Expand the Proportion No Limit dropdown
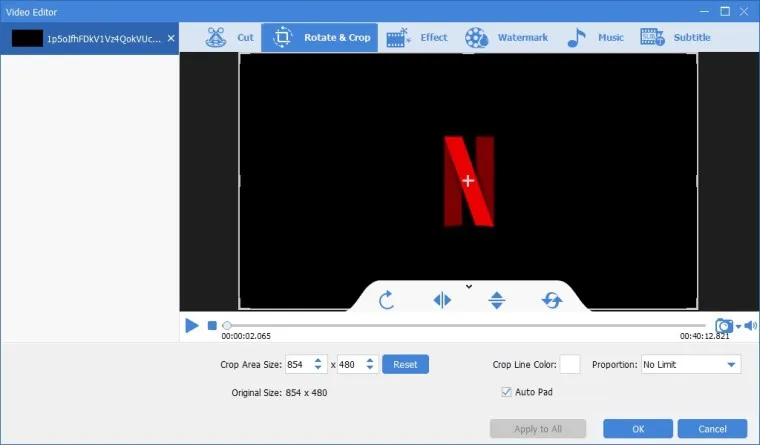 [x=691, y=364]
